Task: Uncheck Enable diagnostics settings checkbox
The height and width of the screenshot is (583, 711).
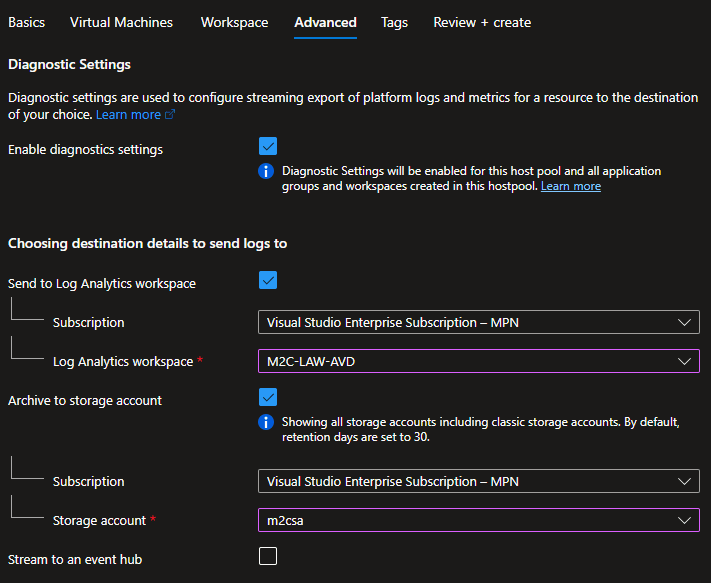Action: pyautogui.click(x=268, y=147)
